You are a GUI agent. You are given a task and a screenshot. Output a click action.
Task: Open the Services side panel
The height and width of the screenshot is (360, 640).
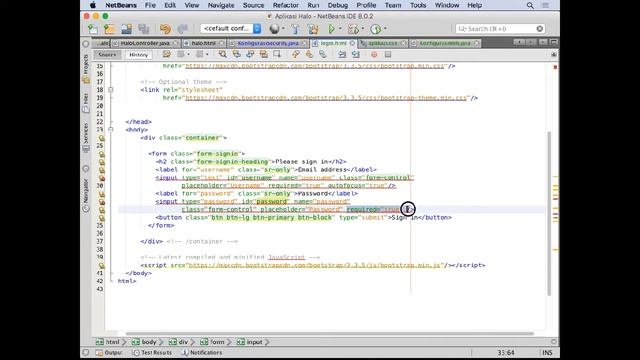[86, 138]
